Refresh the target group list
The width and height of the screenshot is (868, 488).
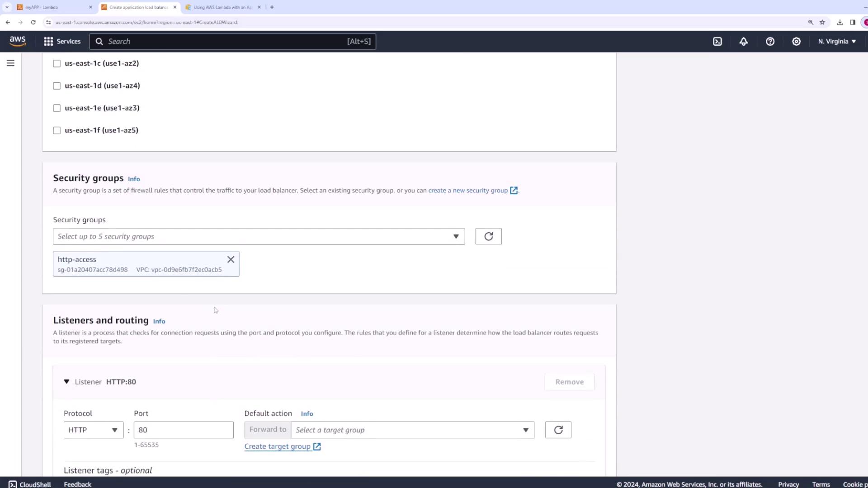pyautogui.click(x=558, y=430)
